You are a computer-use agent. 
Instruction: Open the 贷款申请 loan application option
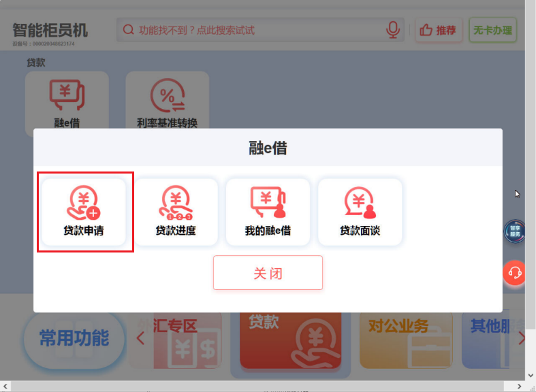pos(84,212)
